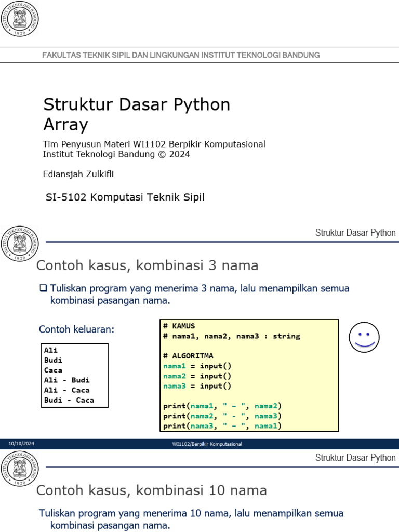Click the 'Contoh kasus, kombinasi 10 nama' heading
This screenshot has height=532, width=399.
click(151, 490)
